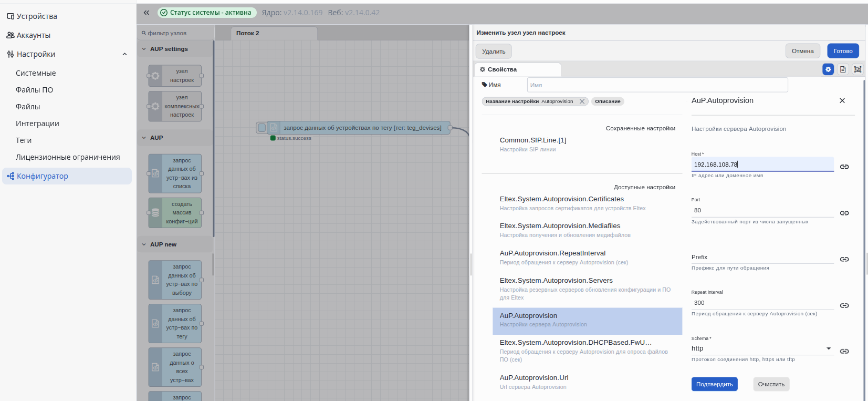Collapse the AUP new palette category

(x=144, y=244)
